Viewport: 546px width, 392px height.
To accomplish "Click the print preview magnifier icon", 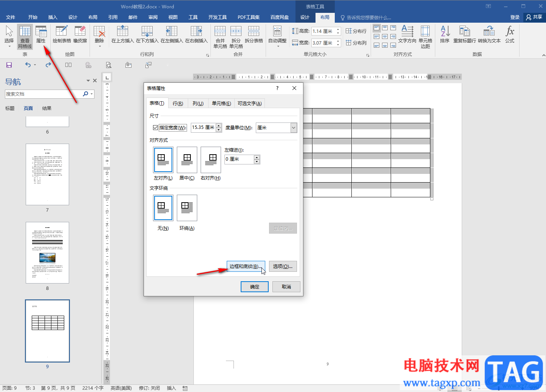I will pyautogui.click(x=108, y=65).
